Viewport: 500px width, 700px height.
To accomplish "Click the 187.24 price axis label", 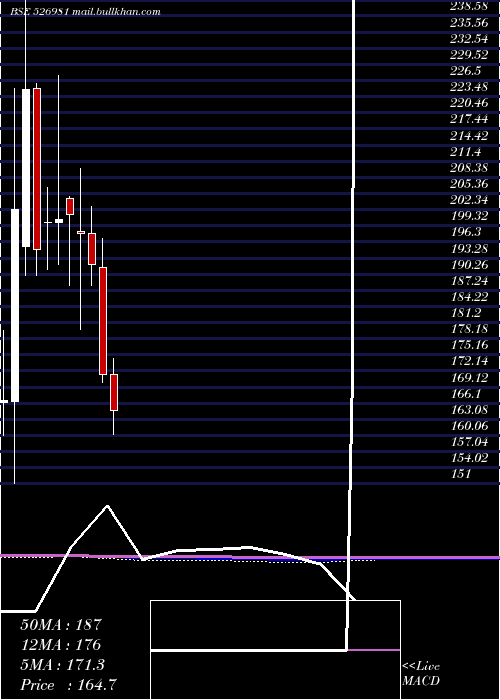I will (x=469, y=280).
